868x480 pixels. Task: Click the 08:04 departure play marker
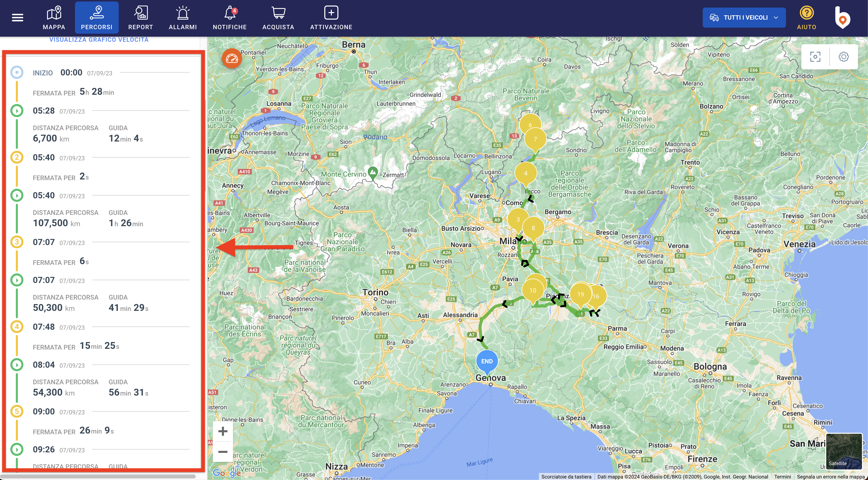click(x=17, y=365)
